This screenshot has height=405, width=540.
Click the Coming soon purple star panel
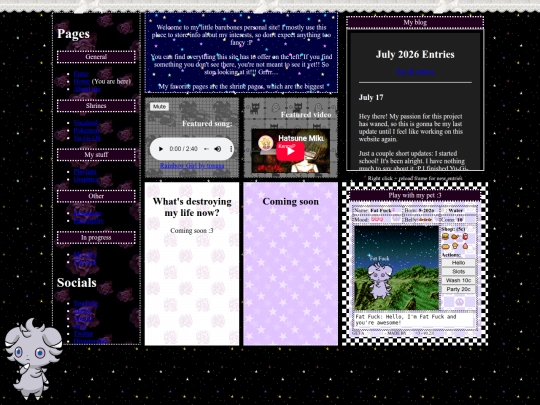[x=290, y=264]
